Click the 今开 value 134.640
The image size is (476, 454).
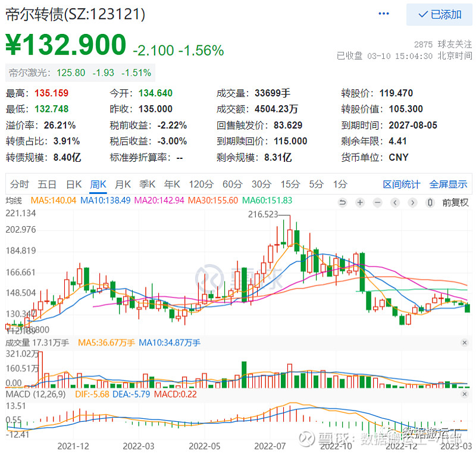coord(155,93)
